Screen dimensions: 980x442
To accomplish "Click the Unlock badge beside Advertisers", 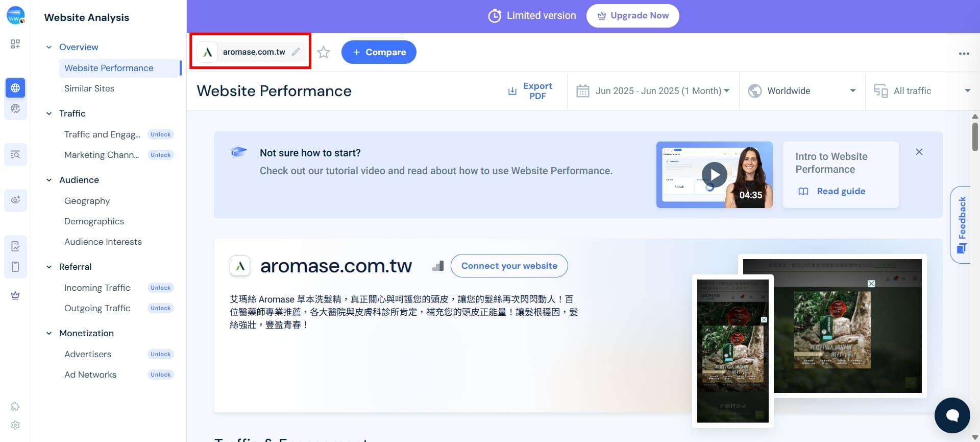I will [160, 354].
